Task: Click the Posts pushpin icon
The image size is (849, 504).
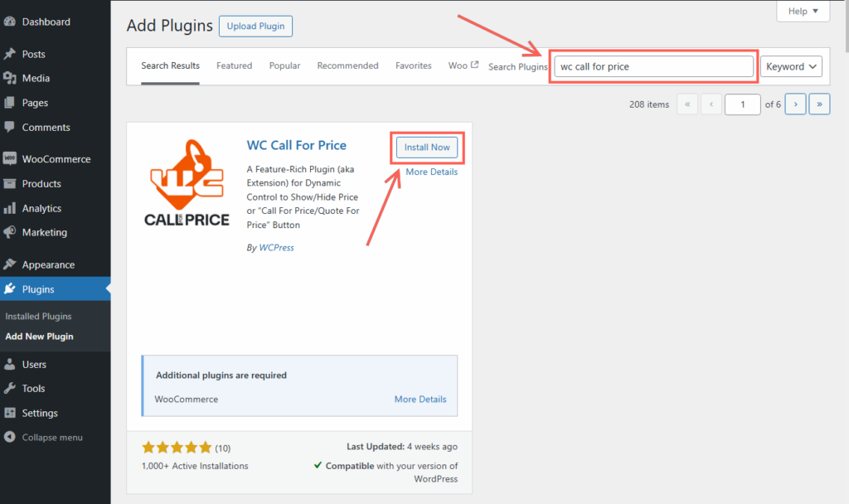Action: (10, 54)
